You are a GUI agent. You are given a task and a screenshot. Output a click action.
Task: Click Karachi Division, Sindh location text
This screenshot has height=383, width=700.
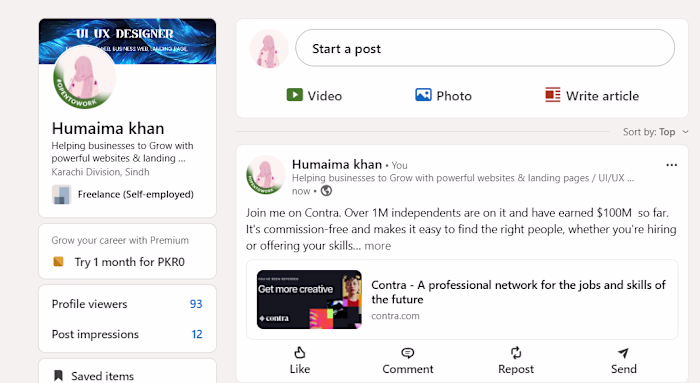[100, 172]
